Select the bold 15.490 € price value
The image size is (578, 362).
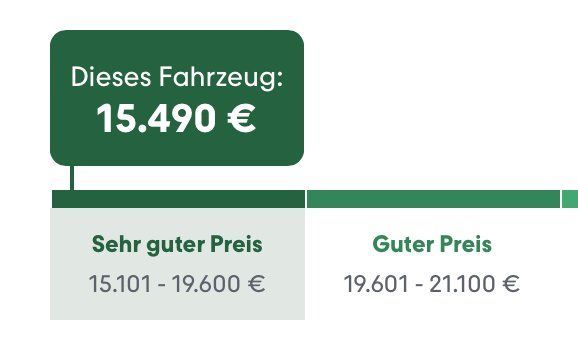click(176, 118)
